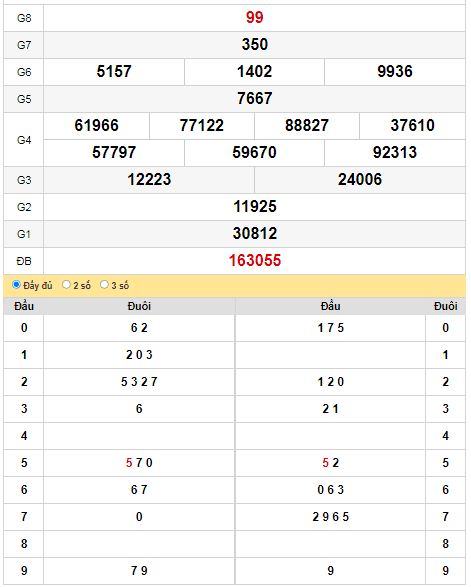
Task: Click the G7 result 350
Action: pos(255,45)
